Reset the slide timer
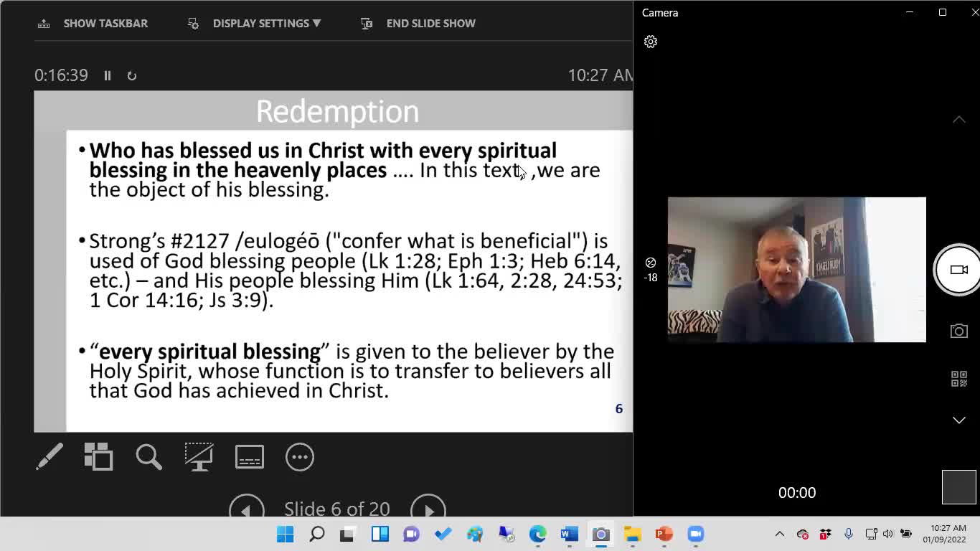 [131, 75]
